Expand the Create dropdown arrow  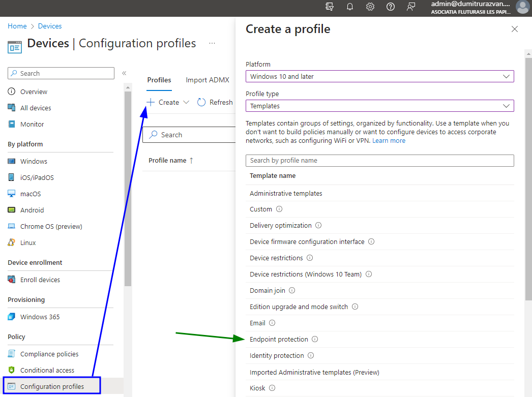coord(186,102)
